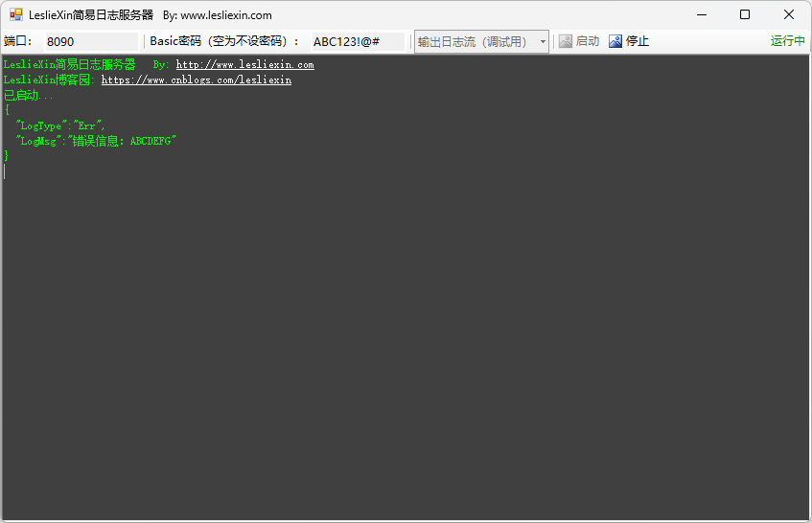
Task: Maximize the LeslieXin log server window
Action: [745, 14]
